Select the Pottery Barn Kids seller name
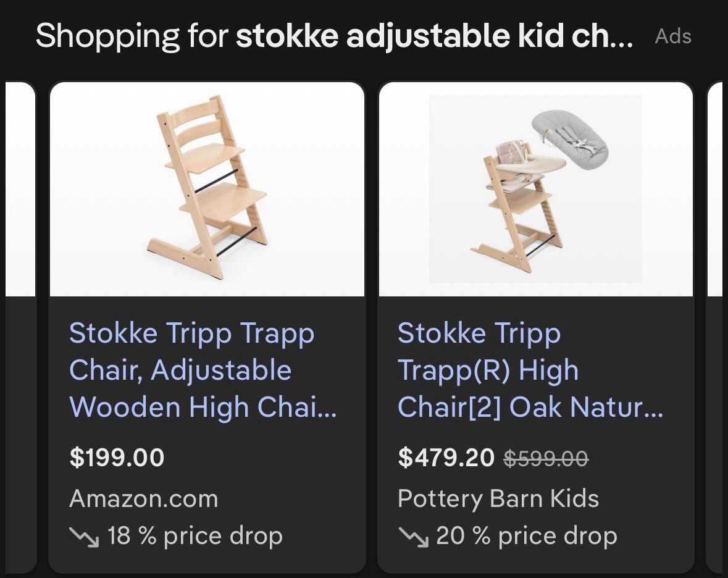This screenshot has width=728, height=578. click(498, 498)
